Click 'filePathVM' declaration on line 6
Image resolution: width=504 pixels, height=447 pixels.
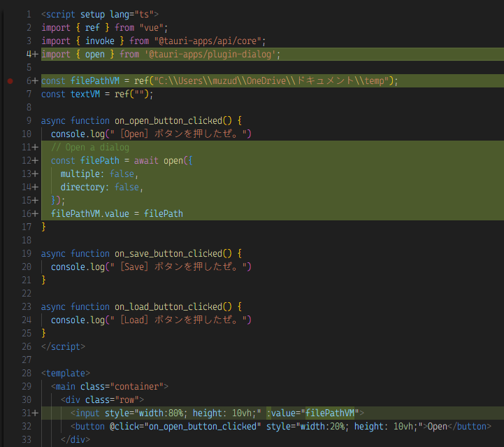coord(95,81)
